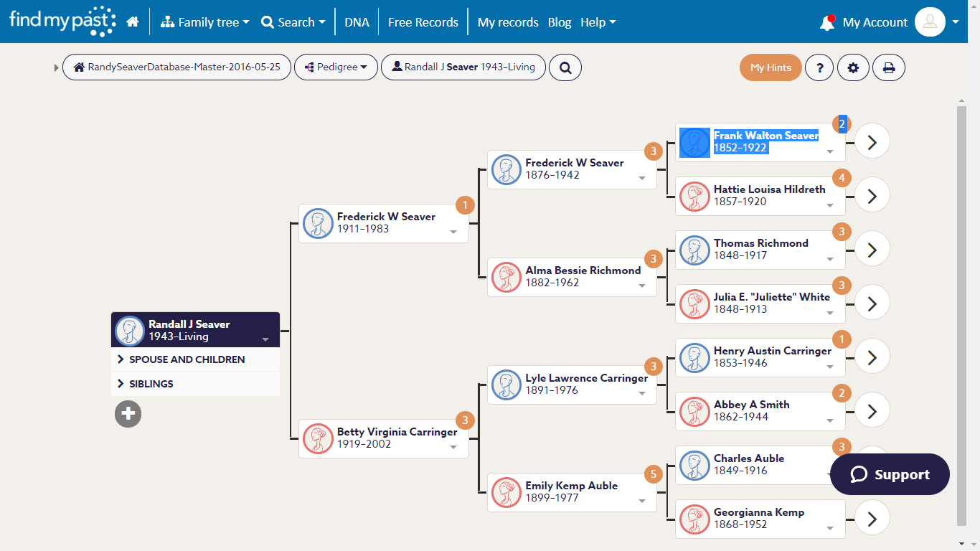The image size is (980, 551).
Task: Click the question mark help icon
Action: pyautogui.click(x=819, y=67)
